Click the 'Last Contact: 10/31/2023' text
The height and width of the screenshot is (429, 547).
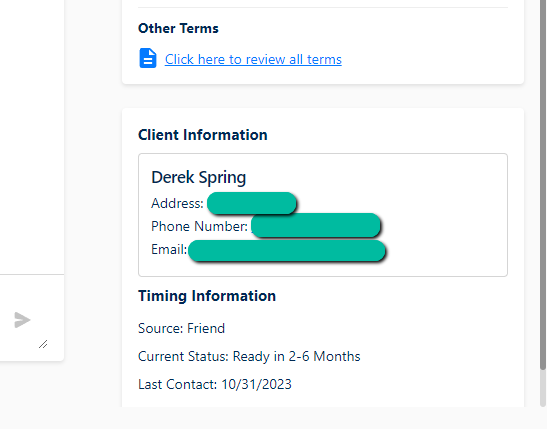click(215, 384)
